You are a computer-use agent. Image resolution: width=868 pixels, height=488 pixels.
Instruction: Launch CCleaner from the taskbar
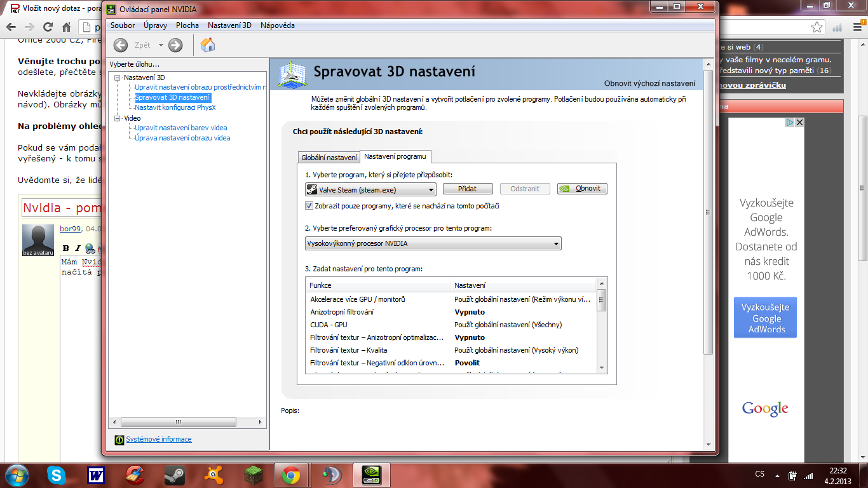click(135, 475)
